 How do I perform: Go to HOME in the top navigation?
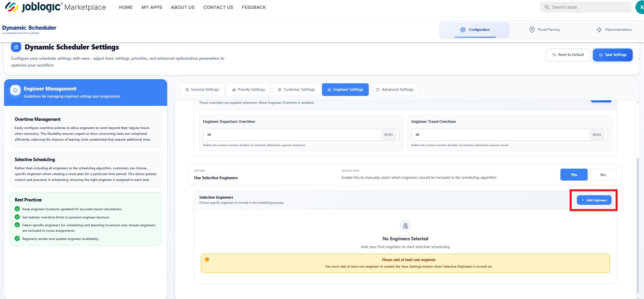126,7
